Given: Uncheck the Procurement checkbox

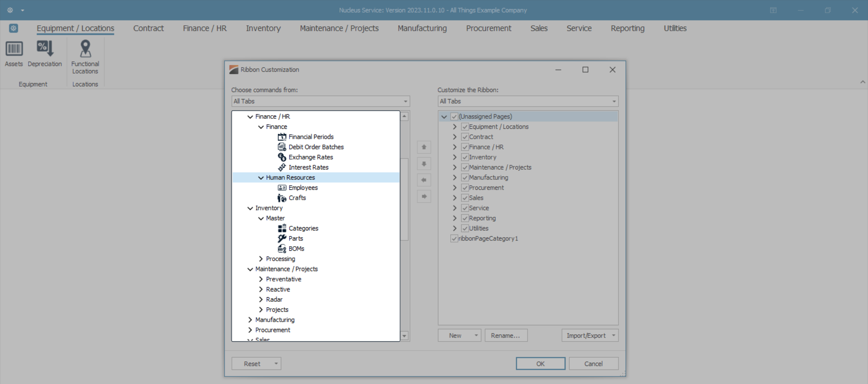Looking at the screenshot, I should click(x=465, y=188).
